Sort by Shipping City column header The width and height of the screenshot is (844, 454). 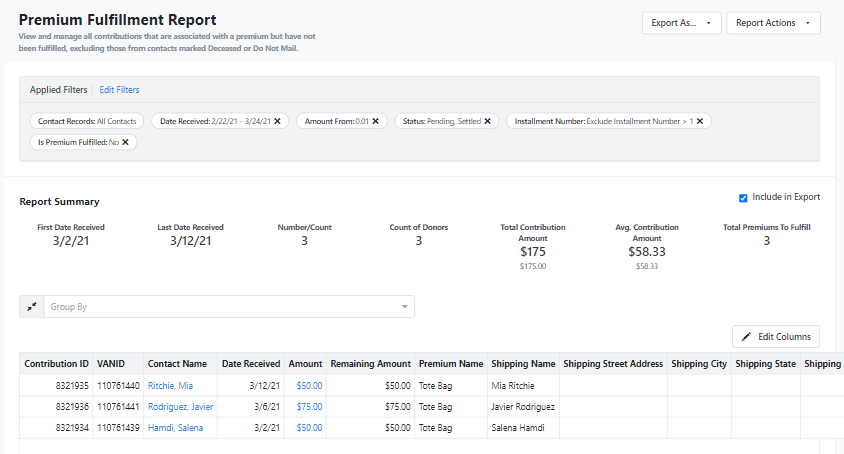(x=699, y=364)
